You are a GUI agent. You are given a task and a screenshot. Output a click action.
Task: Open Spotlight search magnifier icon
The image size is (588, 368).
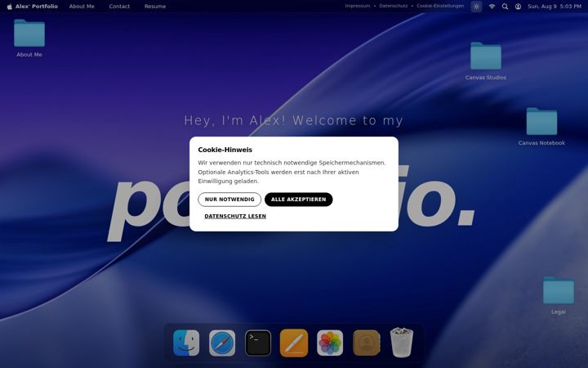[x=506, y=7]
